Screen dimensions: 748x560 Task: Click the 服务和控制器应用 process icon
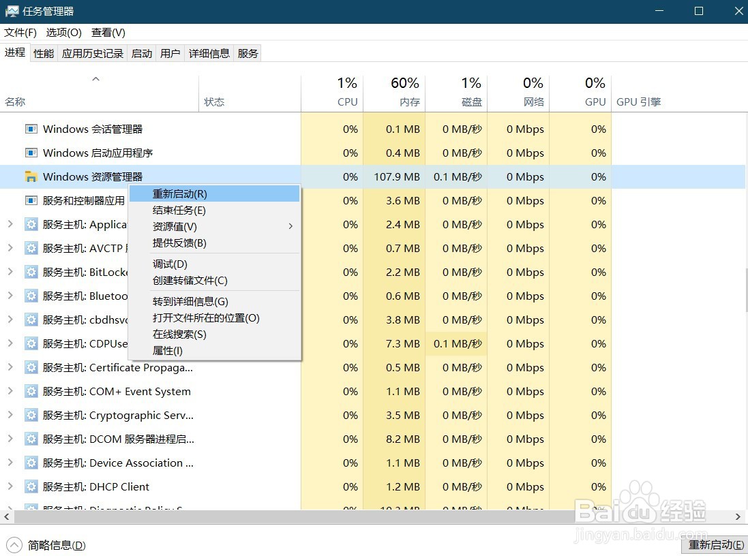pos(31,200)
